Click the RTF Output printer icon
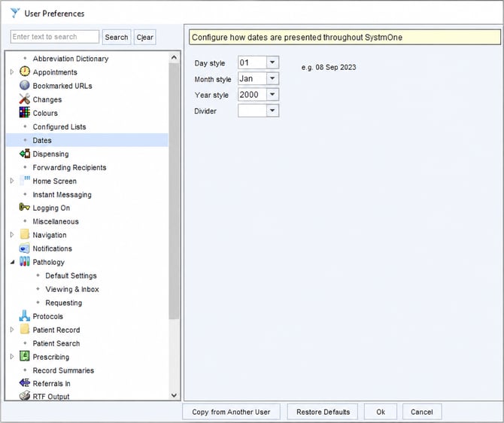Viewport: 504px width, 423px height. pos(25,396)
